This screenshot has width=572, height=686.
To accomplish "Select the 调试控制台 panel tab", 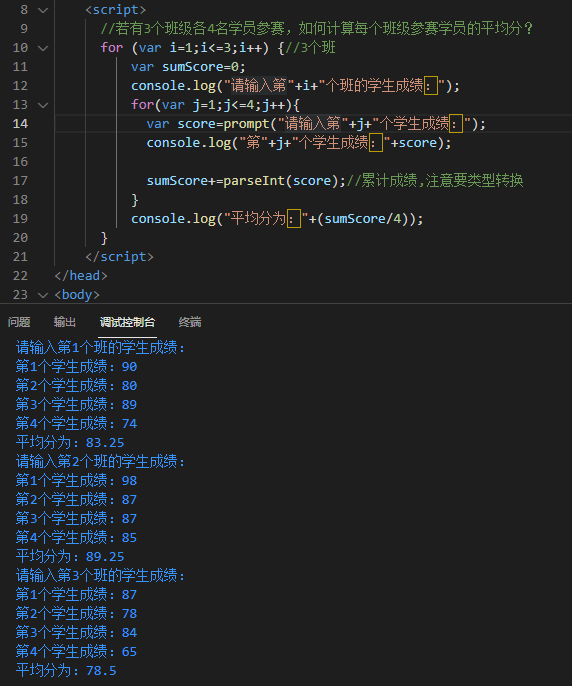I will 127,322.
